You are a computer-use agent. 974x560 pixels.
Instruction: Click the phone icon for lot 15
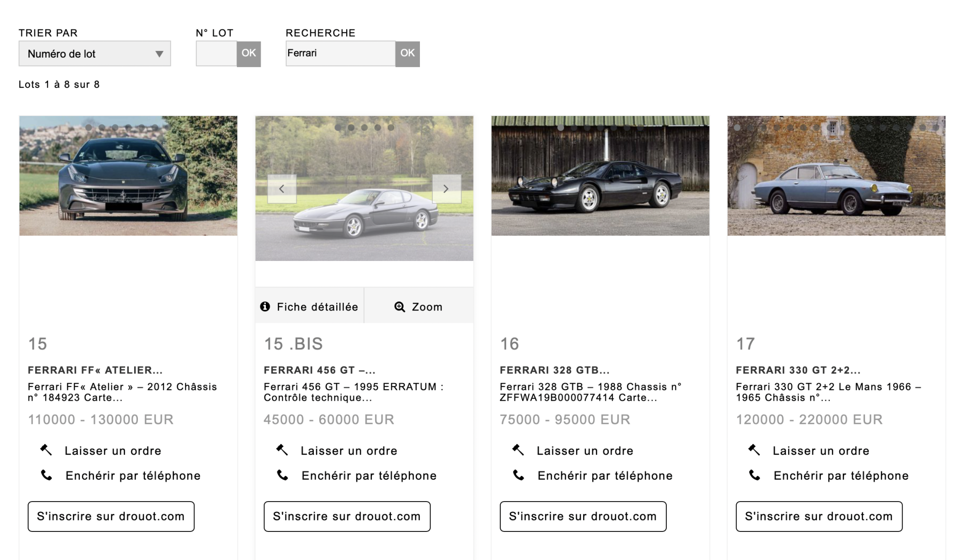click(47, 475)
